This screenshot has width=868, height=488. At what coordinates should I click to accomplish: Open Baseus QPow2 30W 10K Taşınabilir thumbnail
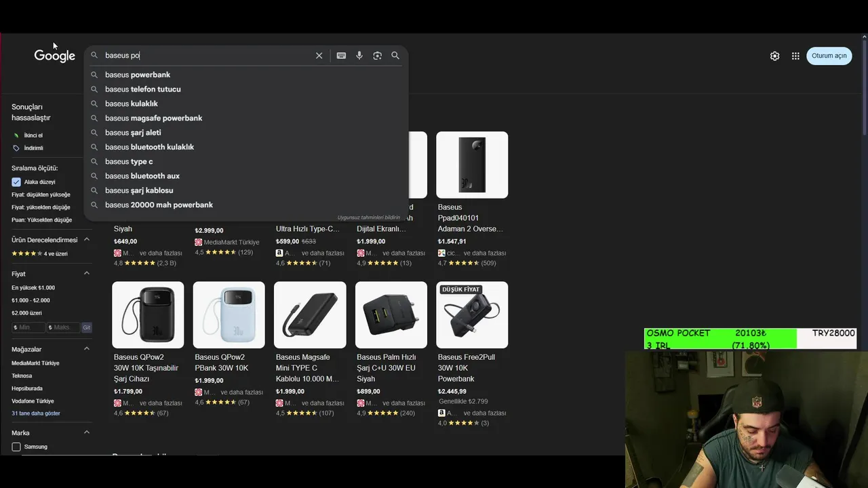[148, 314]
